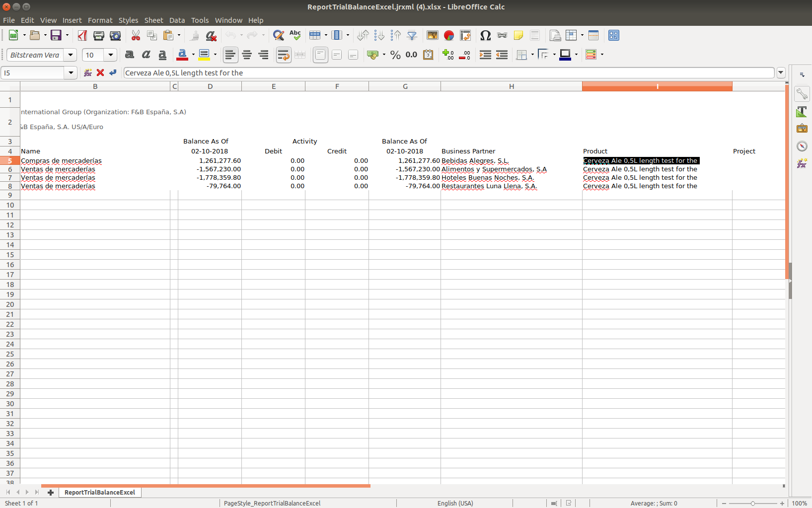Viewport: 812px width, 508px height.
Task: Toggle Wrap Text formatting
Action: click(284, 55)
